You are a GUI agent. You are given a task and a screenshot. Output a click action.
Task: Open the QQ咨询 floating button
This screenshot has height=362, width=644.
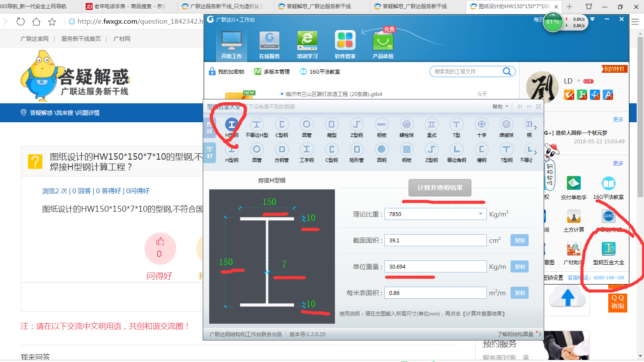[617, 302]
